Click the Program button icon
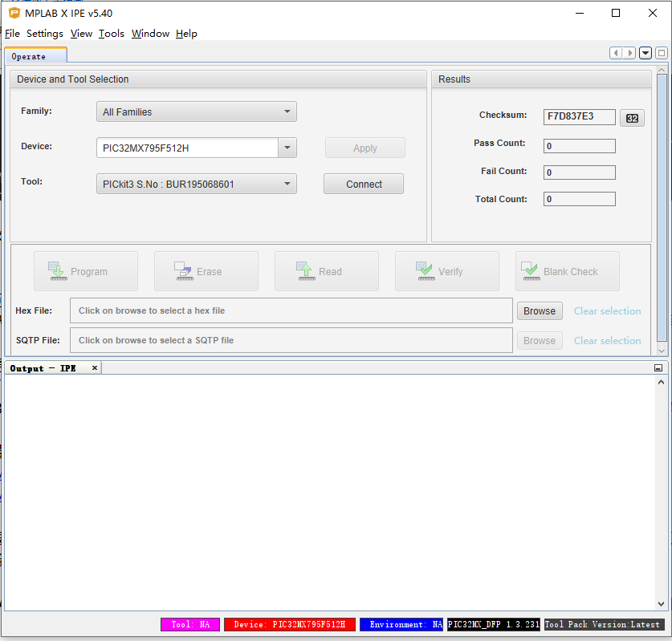The height and width of the screenshot is (641, 672). (x=57, y=271)
